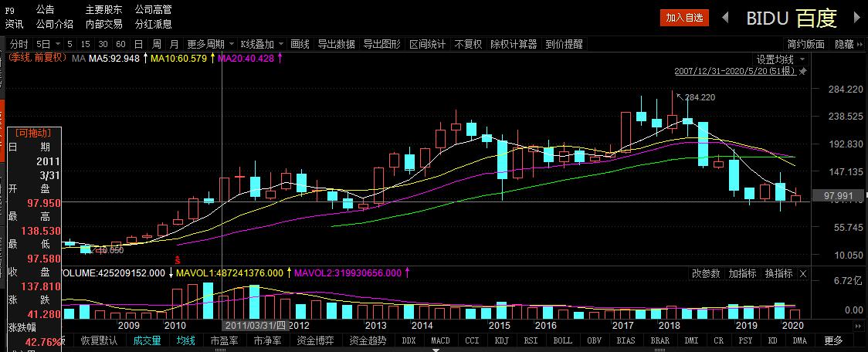Set a 到价提醒 price alert
868x352 pixels.
(x=564, y=44)
